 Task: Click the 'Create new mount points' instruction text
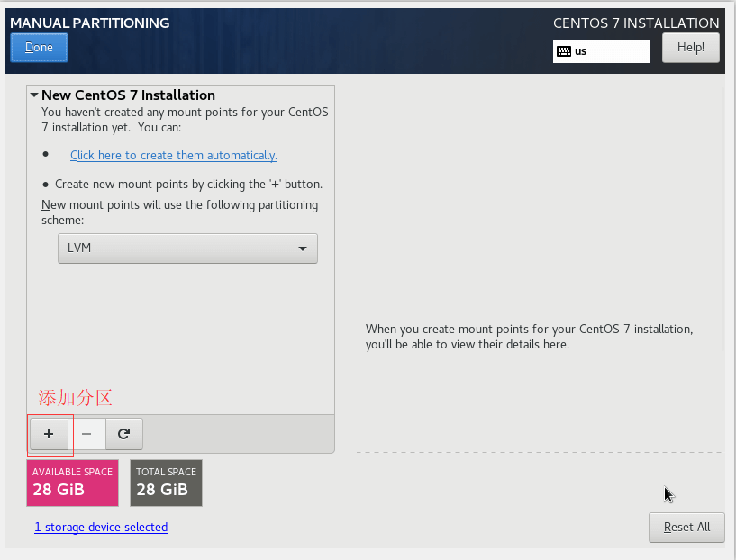188,185
